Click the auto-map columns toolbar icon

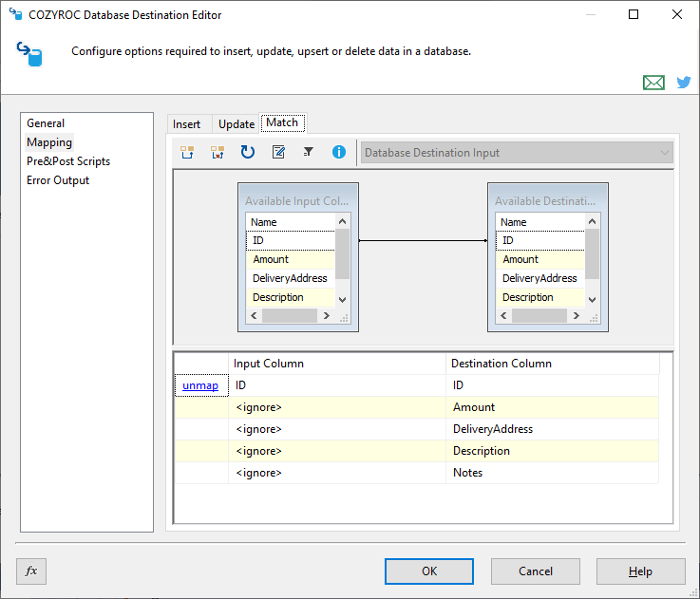(187, 153)
